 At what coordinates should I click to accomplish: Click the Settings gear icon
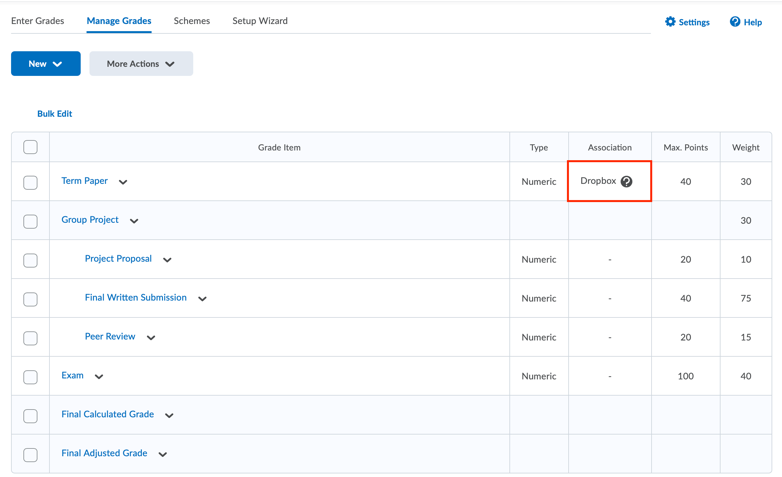670,21
